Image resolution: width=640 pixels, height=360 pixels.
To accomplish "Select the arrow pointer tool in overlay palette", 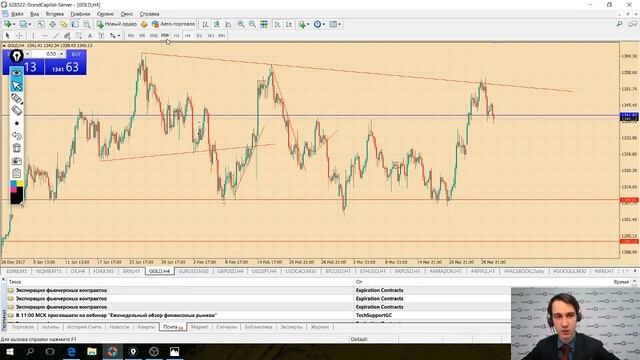I will tap(16, 85).
